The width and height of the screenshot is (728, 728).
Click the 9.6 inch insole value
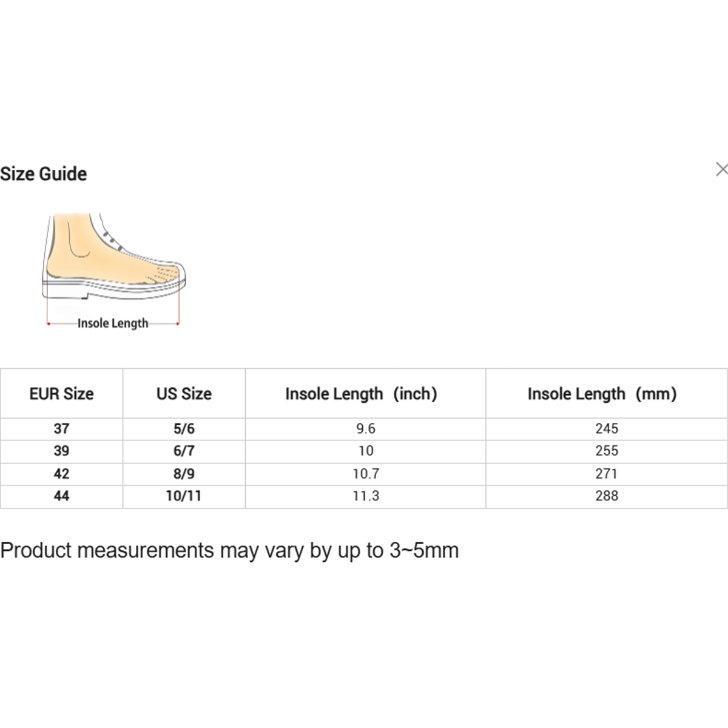[x=366, y=429]
